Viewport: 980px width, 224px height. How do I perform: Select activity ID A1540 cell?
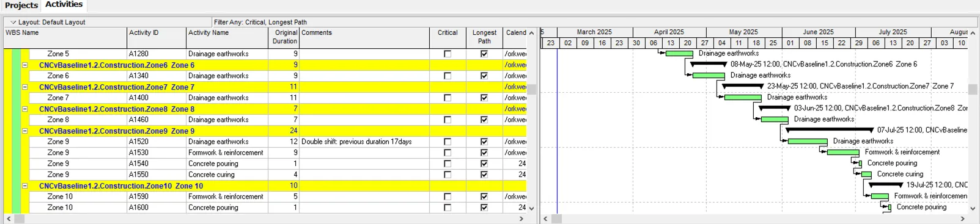pyautogui.click(x=157, y=164)
